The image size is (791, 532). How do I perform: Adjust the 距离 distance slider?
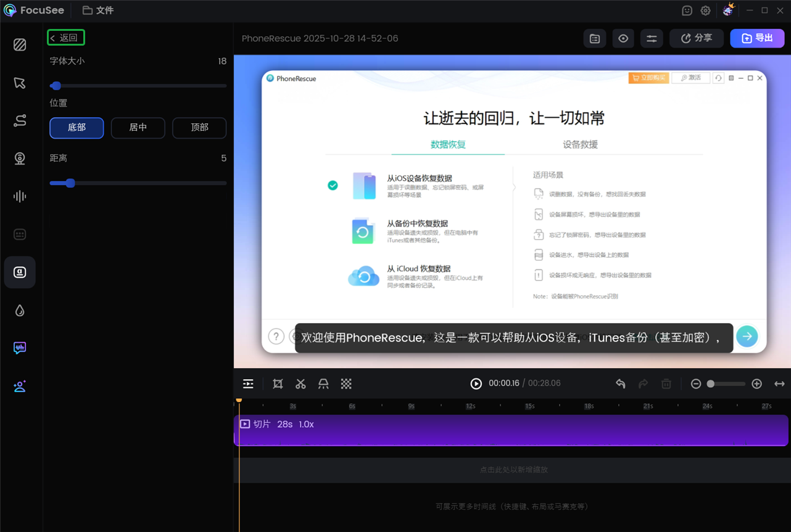click(138, 183)
